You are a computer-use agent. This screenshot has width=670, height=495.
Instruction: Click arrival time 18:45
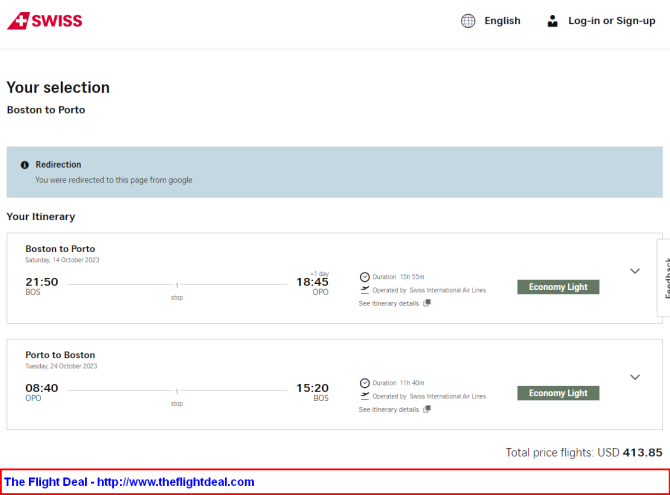(312, 282)
